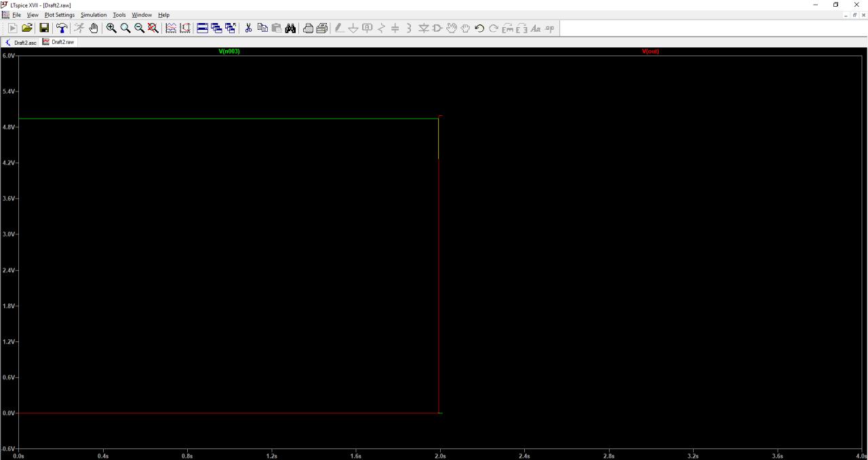Click the LTspice document icon beside File
This screenshot has width=868, height=460.
[x=5, y=15]
